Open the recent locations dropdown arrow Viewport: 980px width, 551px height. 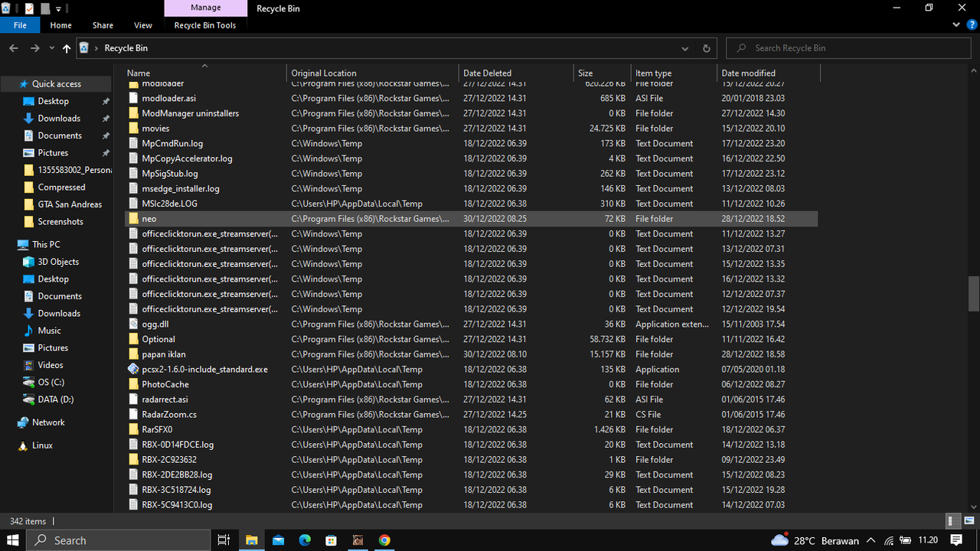point(51,48)
